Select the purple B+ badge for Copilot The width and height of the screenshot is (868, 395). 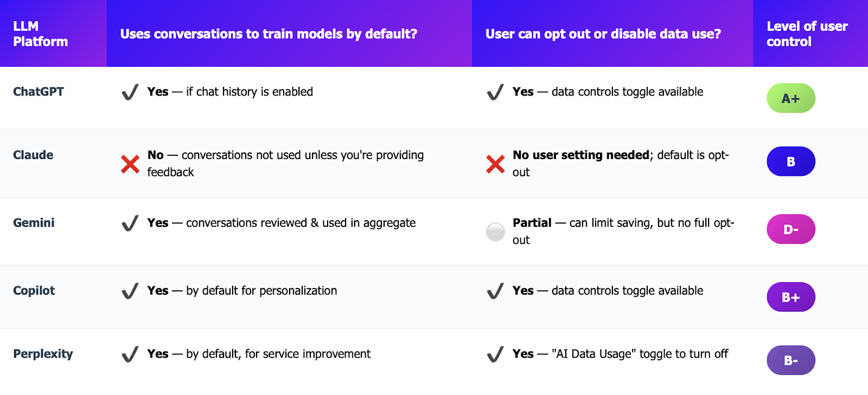tap(791, 297)
